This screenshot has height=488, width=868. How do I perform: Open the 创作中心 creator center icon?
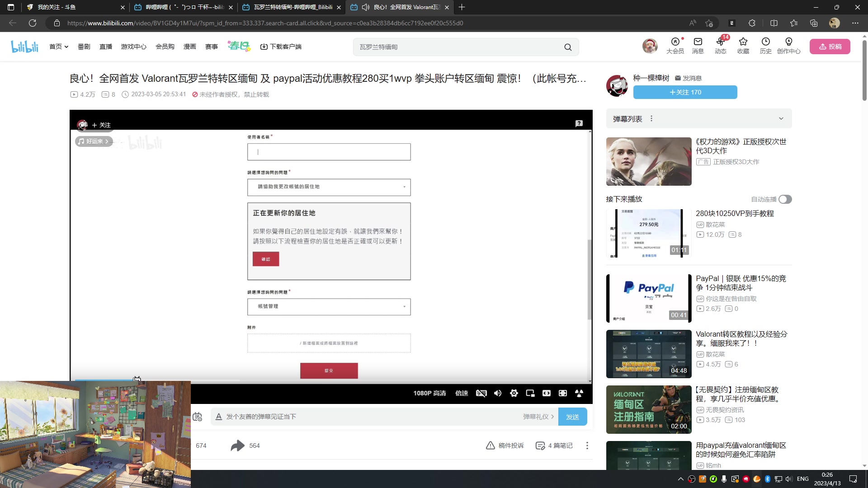point(788,46)
